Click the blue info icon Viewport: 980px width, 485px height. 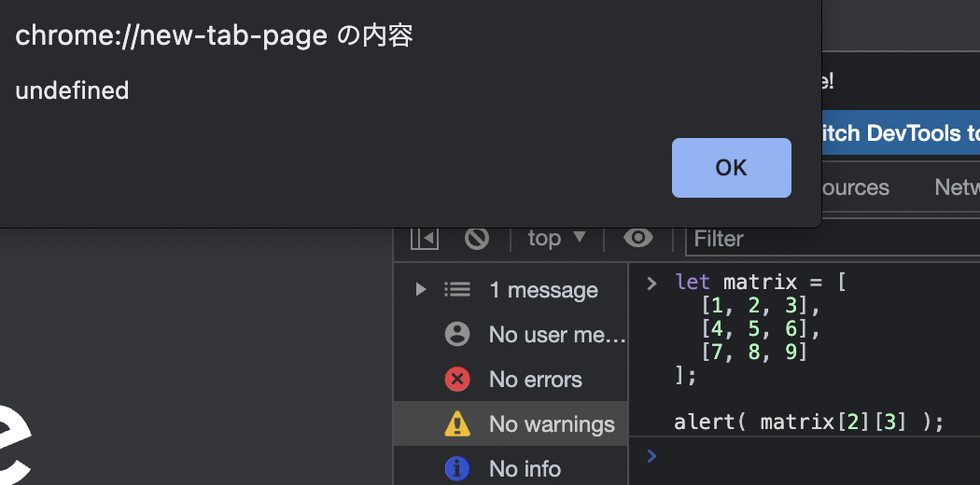tap(457, 469)
